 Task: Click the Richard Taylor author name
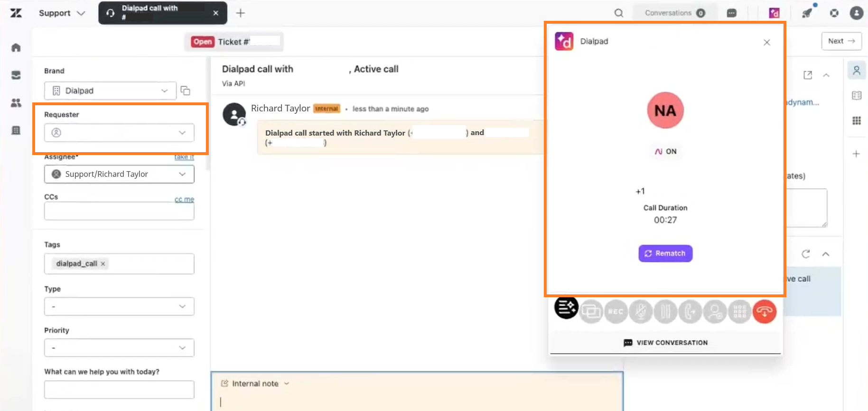pos(280,108)
